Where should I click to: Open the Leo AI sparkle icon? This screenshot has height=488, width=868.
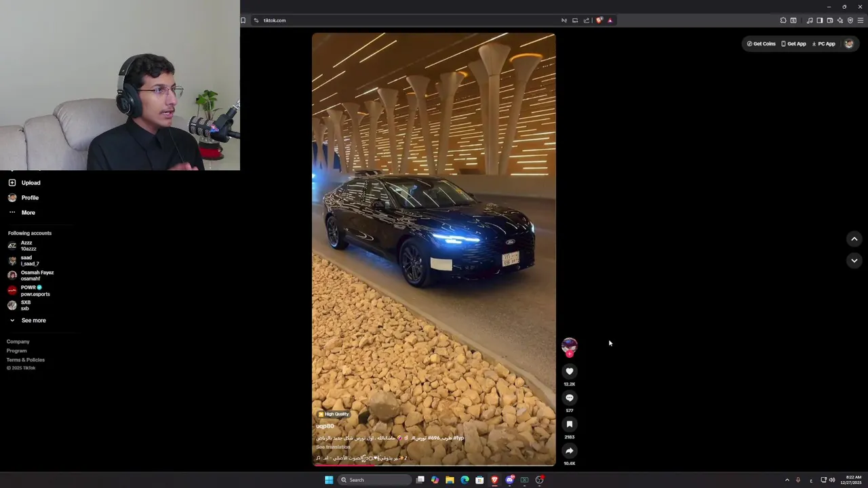pyautogui.click(x=840, y=20)
